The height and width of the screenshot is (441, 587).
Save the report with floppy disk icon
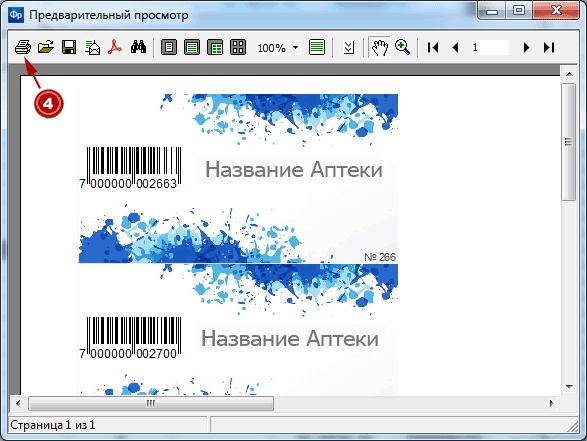coord(69,48)
